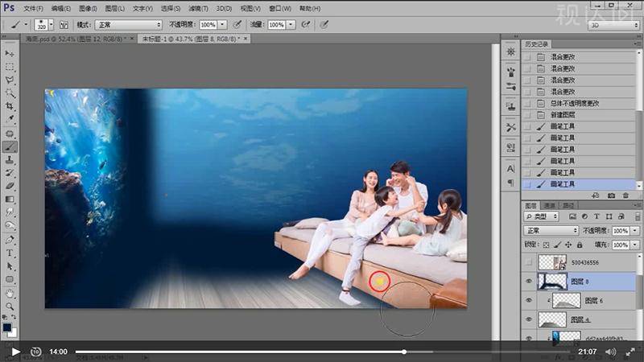Toggle layer filter on/off switch
The width and height of the screenshot is (644, 362).
click(637, 216)
